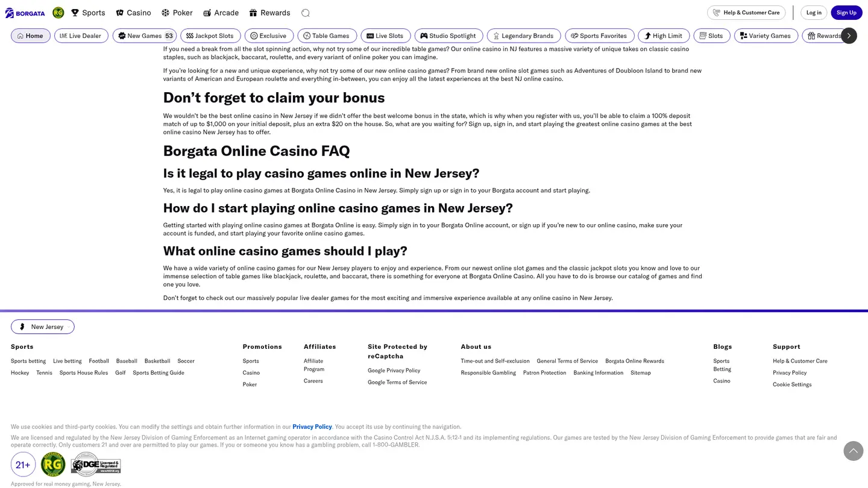This screenshot has width=868, height=488.
Task: Go to the Casino section
Action: pos(133,13)
